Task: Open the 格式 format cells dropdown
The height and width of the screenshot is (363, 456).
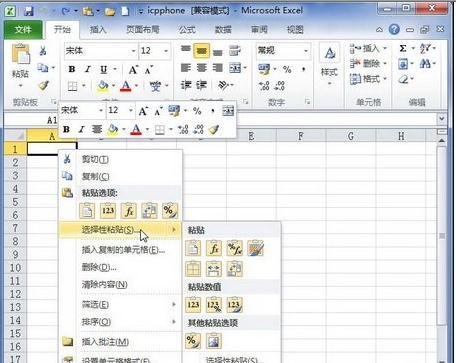Action: pos(369,79)
